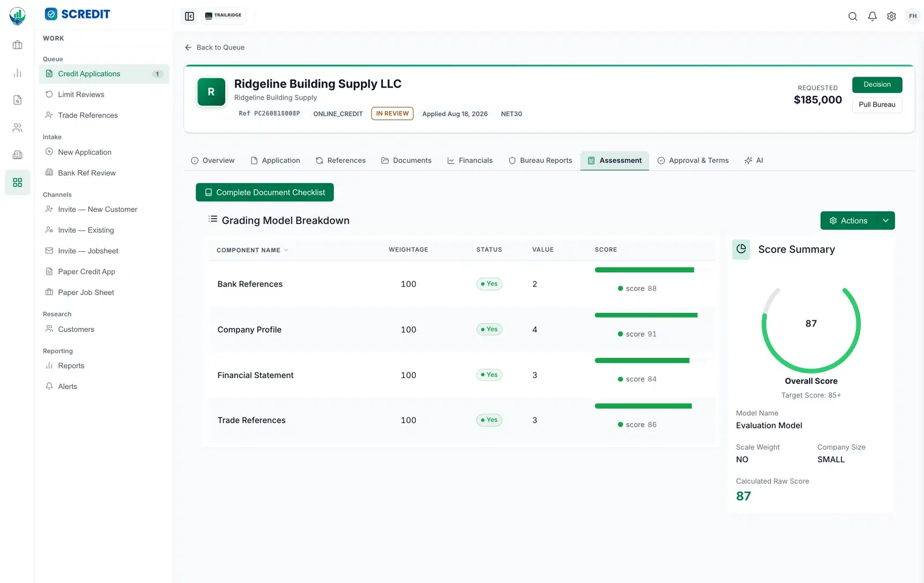Click the IN REVIEW status badge
The width and height of the screenshot is (924, 583).
coord(392,114)
